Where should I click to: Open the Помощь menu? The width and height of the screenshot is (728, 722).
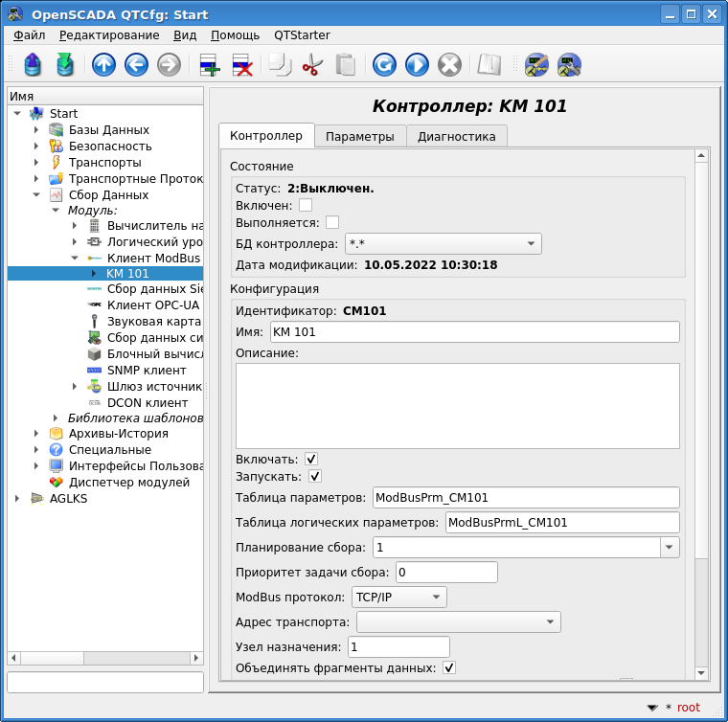pos(235,35)
